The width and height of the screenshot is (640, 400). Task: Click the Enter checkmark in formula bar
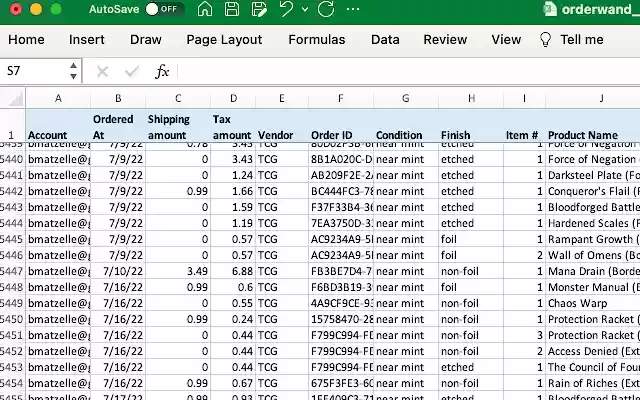click(x=131, y=71)
